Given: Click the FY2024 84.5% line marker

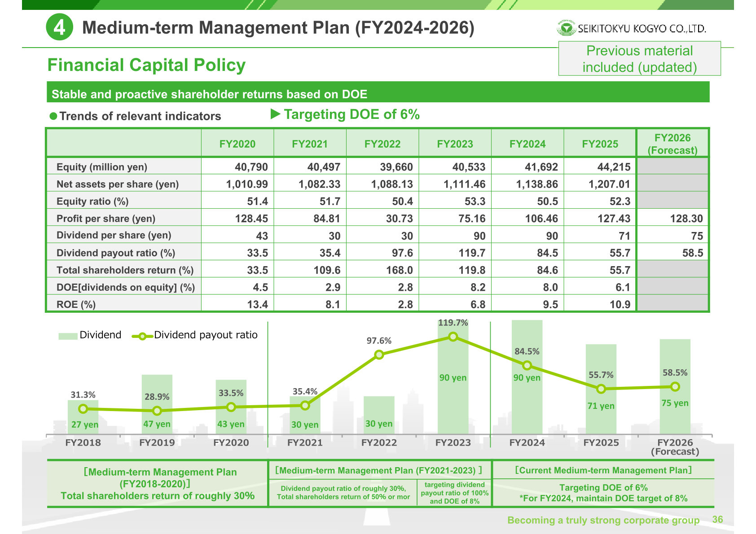Looking at the screenshot, I should [527, 366].
